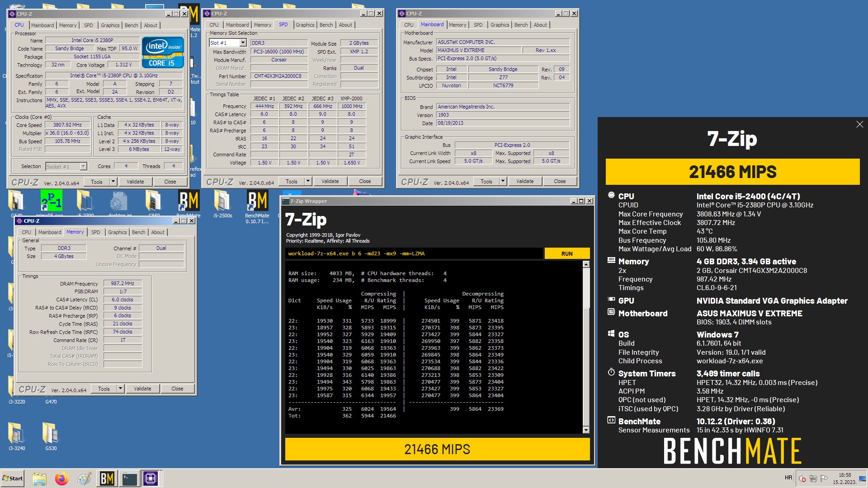The height and width of the screenshot is (488, 868).
Task: Launch Firefox from the taskbar
Action: click(62, 479)
